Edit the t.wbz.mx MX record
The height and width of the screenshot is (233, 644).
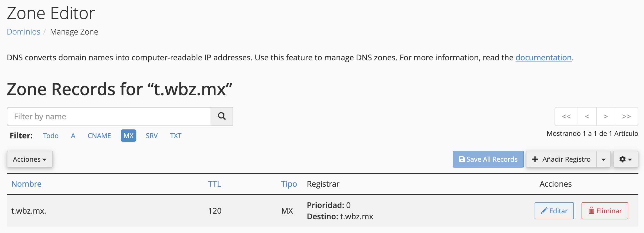(554, 211)
